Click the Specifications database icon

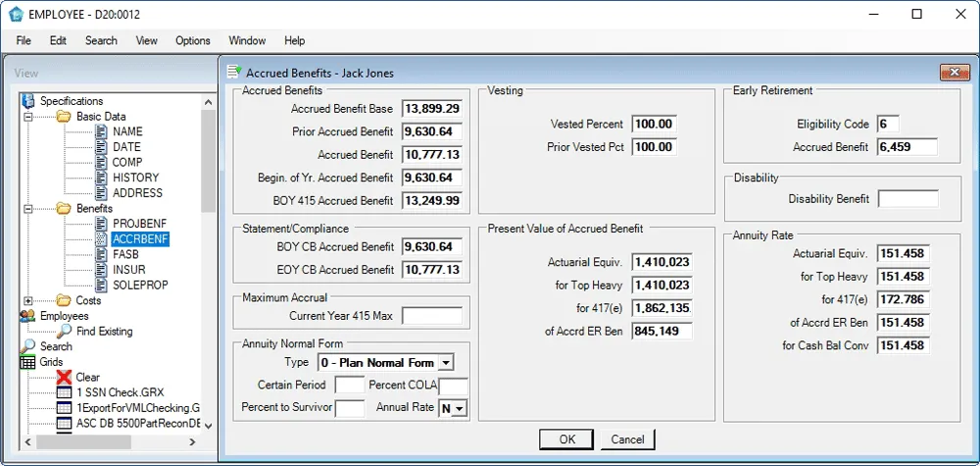(x=27, y=101)
